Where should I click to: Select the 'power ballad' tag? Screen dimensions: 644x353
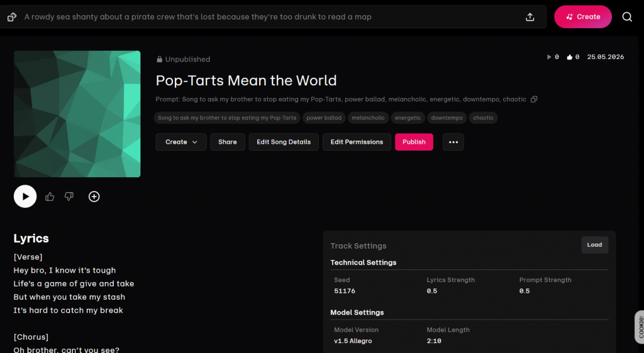pyautogui.click(x=324, y=117)
